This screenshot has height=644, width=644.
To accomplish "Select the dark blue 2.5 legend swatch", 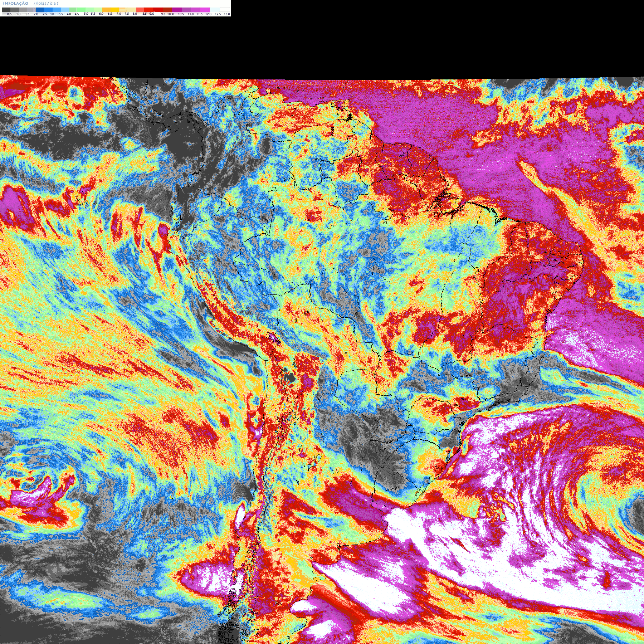I will [x=40, y=10].
